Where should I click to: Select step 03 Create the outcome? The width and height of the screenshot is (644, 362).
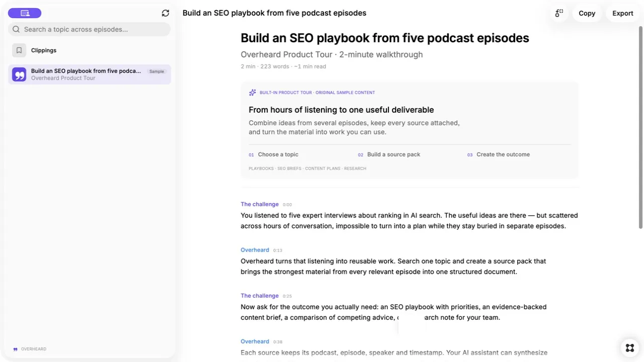499,154
